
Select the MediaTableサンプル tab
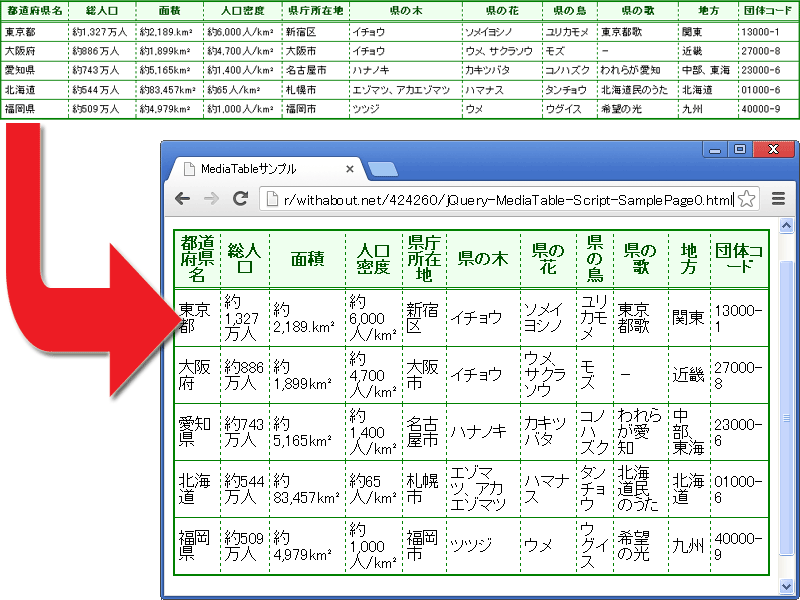[260, 169]
